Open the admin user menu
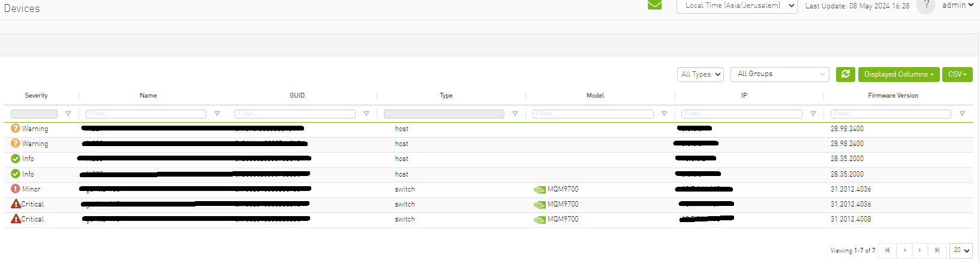 pos(958,5)
